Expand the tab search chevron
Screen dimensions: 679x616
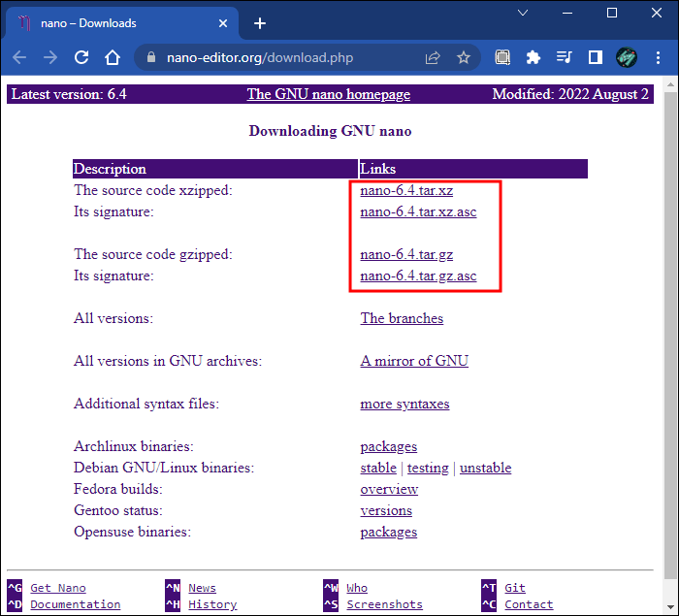523,13
